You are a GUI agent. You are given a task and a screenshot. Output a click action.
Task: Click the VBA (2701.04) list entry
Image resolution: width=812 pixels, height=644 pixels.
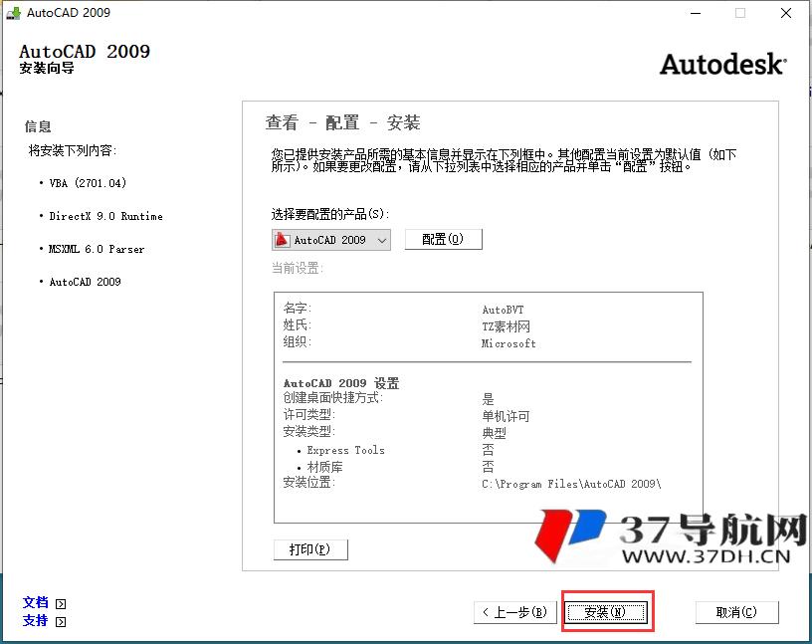[91, 183]
